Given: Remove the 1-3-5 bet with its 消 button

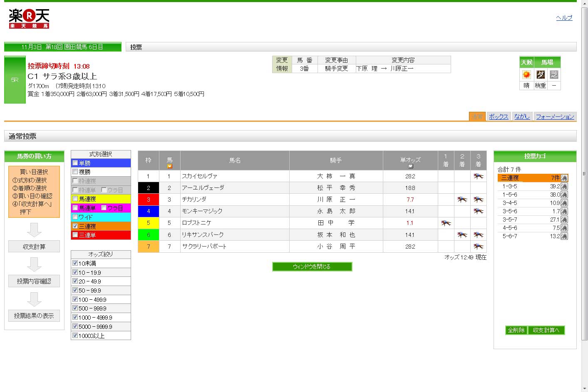Looking at the screenshot, I should pos(564,186).
